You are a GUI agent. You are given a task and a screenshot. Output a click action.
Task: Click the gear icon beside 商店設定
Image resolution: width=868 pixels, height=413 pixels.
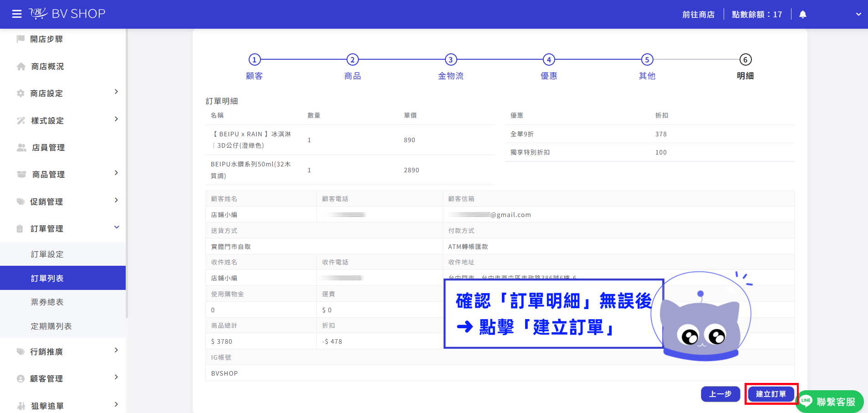[20, 93]
